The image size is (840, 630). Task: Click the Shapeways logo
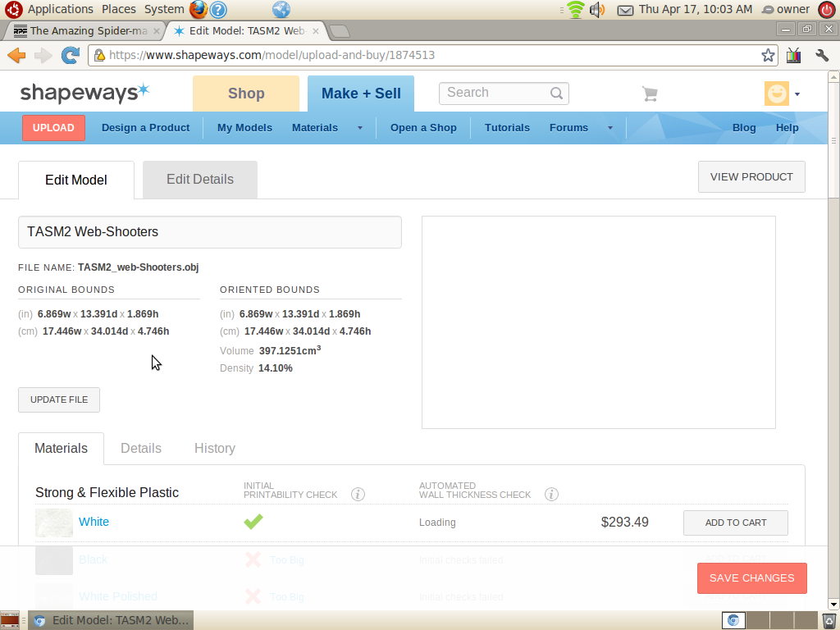point(84,92)
